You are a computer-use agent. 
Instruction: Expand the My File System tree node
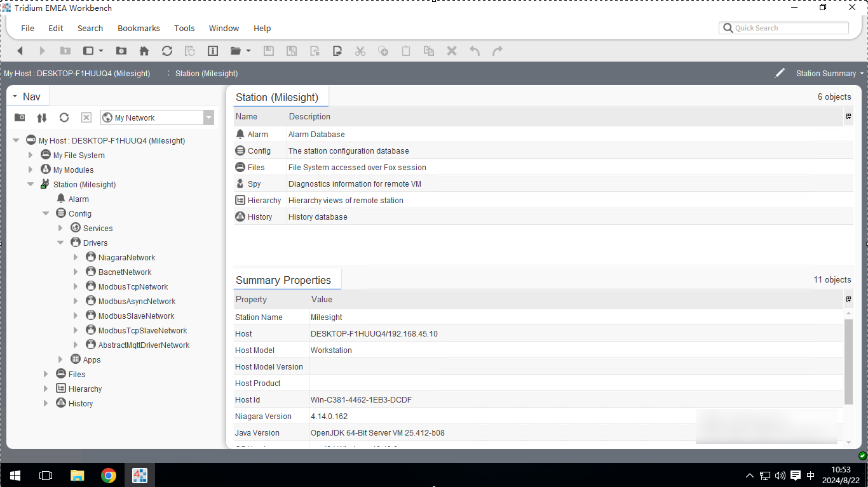coord(31,155)
